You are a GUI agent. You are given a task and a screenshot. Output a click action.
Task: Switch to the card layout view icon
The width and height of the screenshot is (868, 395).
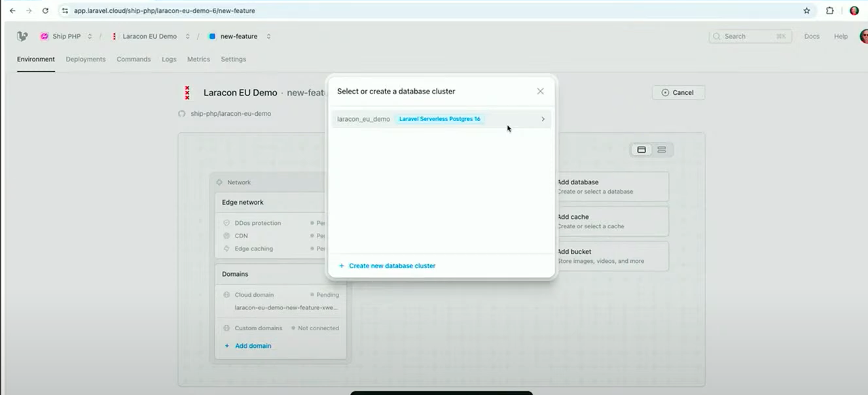[x=642, y=150]
